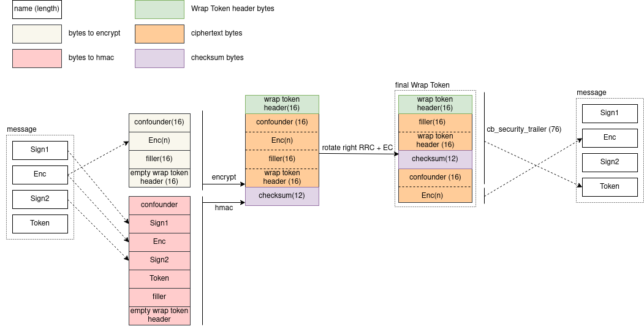Click the 'encrypt' arrow label

[224, 177]
